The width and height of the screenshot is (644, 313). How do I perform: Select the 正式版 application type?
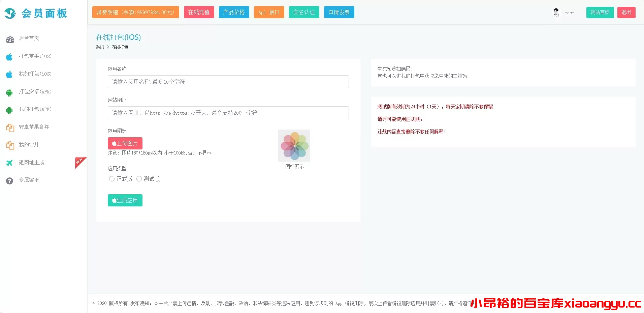point(112,179)
